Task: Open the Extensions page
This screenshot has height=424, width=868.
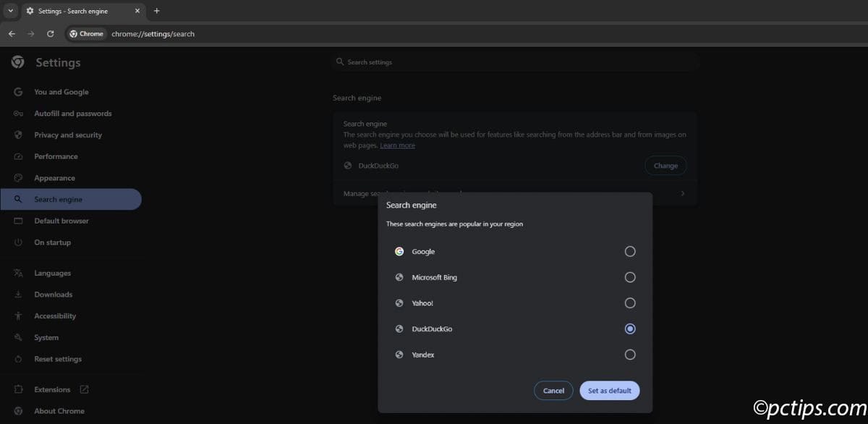Action: point(71,389)
